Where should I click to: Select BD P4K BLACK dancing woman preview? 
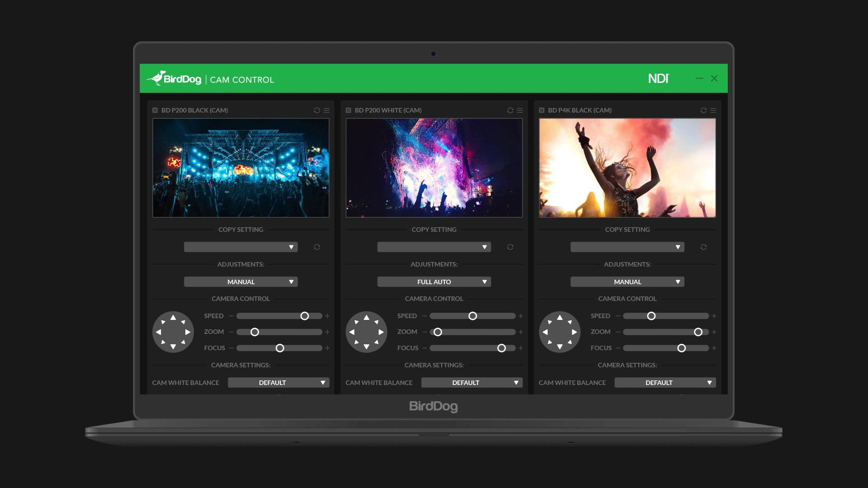627,168
